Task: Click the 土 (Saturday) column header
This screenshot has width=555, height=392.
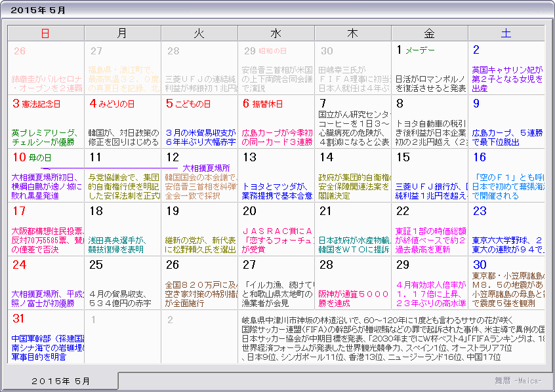Action: 504,32
